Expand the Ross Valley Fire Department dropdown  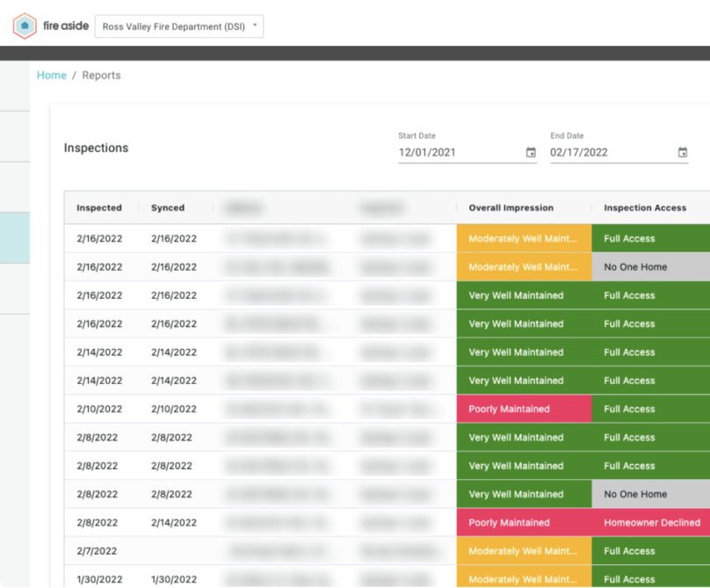point(179,26)
